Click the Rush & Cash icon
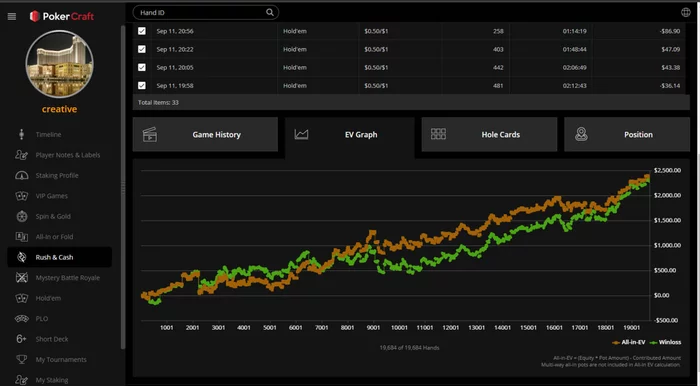 pyautogui.click(x=21, y=257)
